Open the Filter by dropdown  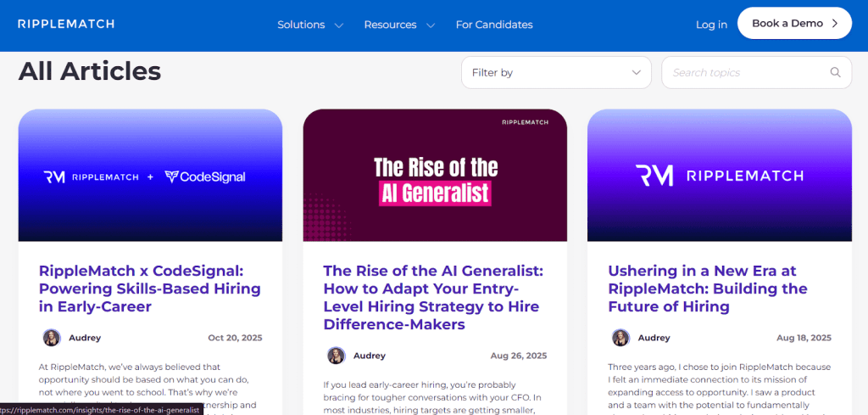(556, 73)
